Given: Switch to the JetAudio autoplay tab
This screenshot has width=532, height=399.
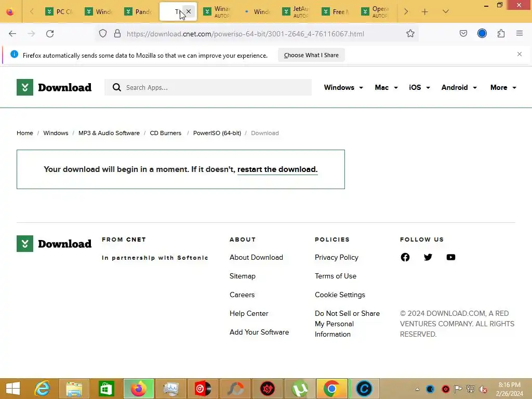Looking at the screenshot, I should (297, 11).
